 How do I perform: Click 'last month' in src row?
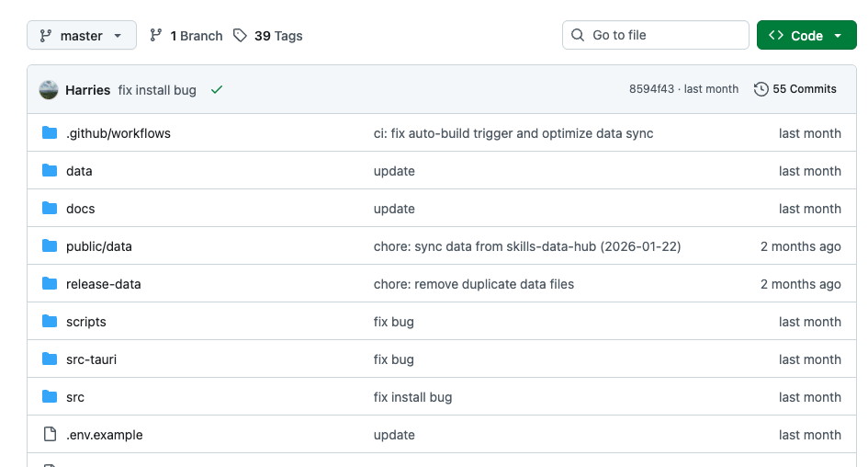(x=810, y=397)
